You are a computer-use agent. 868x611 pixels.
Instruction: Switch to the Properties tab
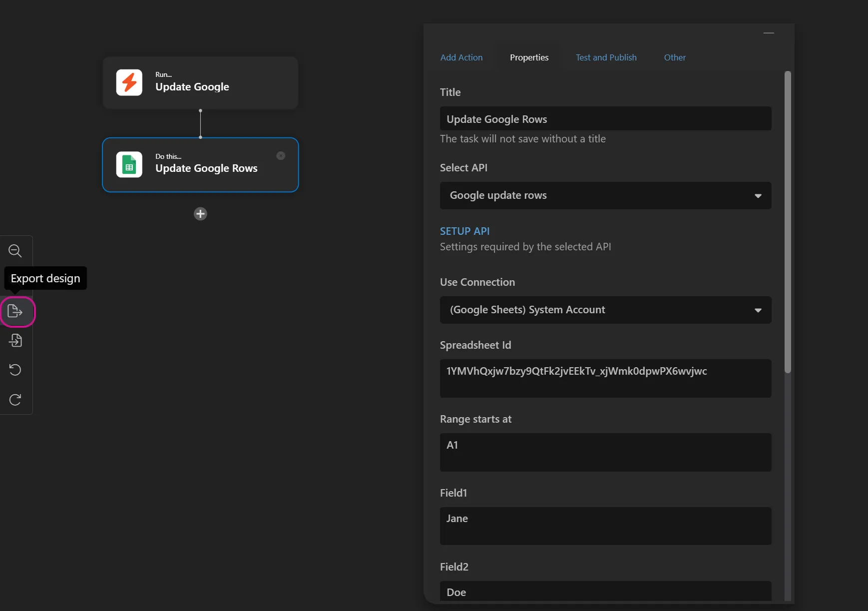(x=529, y=57)
